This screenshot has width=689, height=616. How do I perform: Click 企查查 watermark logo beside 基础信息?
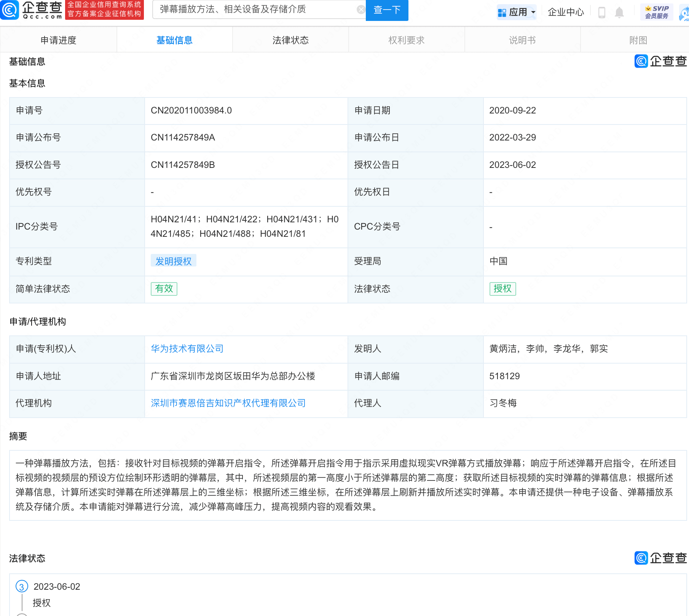pos(660,62)
